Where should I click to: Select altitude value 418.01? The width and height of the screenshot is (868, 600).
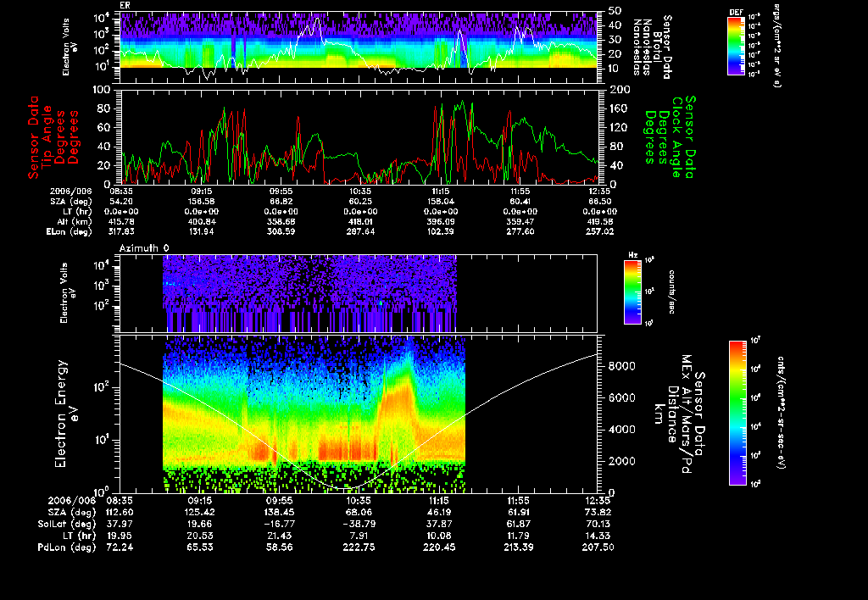[x=360, y=221]
